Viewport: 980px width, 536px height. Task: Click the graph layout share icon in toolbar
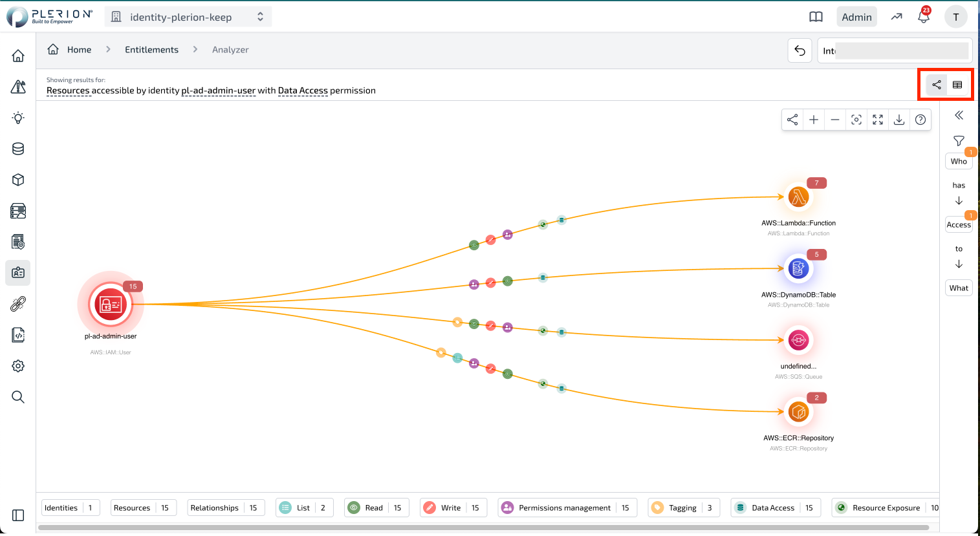pyautogui.click(x=792, y=120)
